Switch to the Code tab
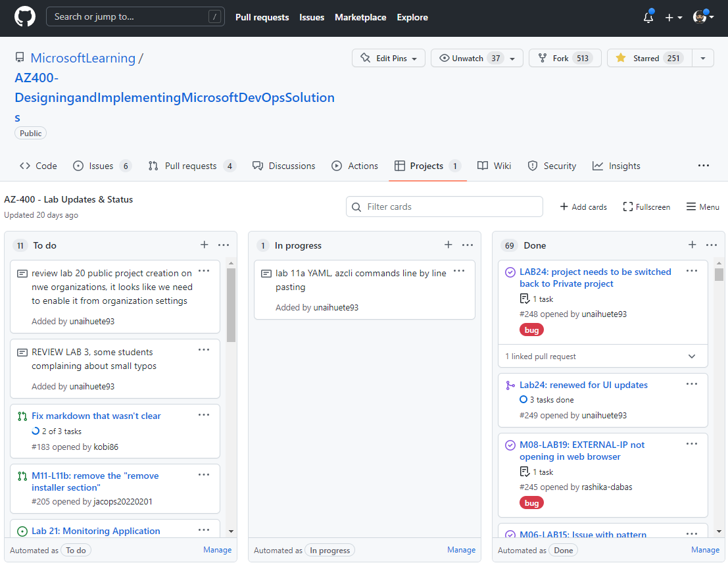Screen dimensions: 728x565 point(38,166)
